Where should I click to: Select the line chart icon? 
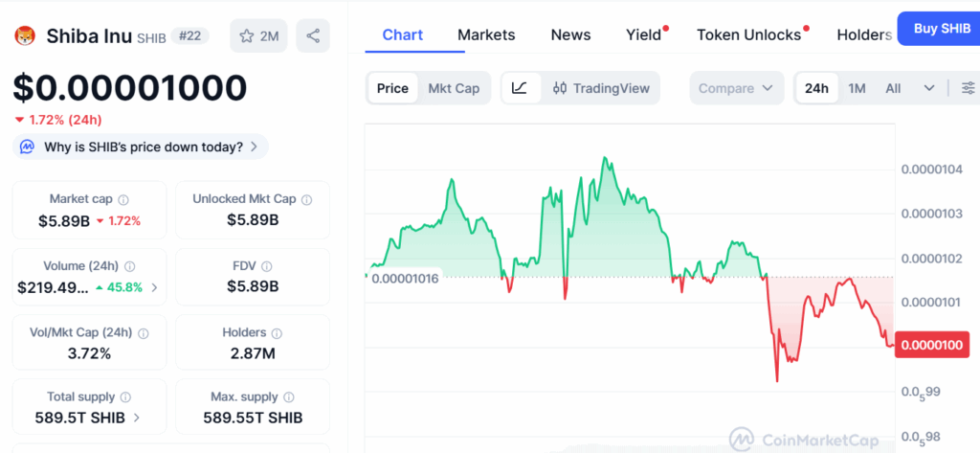pos(519,88)
